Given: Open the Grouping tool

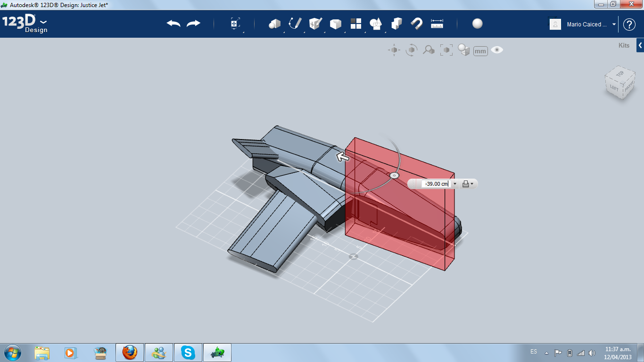Looking at the screenshot, I should point(376,24).
